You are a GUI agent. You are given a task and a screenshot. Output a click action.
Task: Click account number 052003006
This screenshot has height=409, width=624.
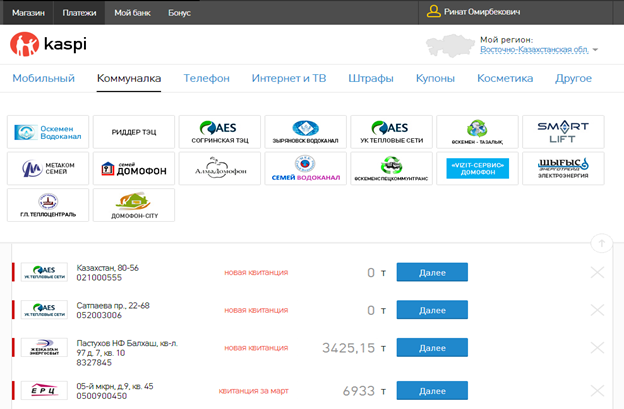99,315
